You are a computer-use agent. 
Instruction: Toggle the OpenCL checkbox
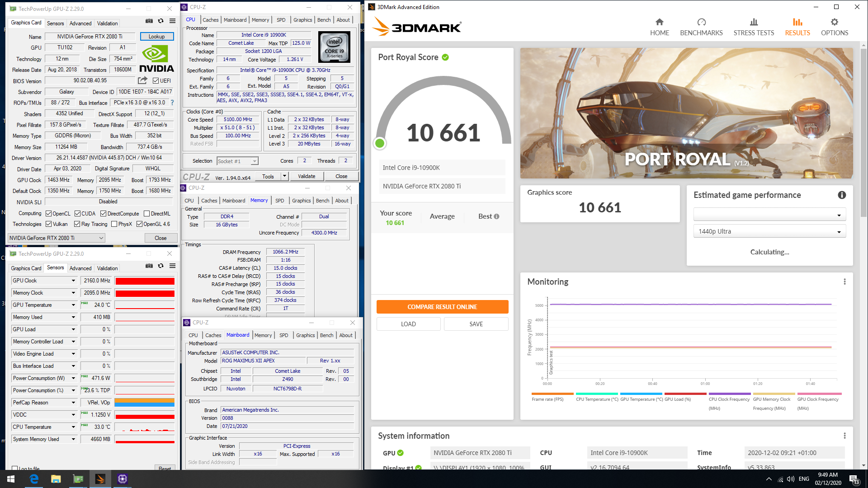[x=48, y=214]
